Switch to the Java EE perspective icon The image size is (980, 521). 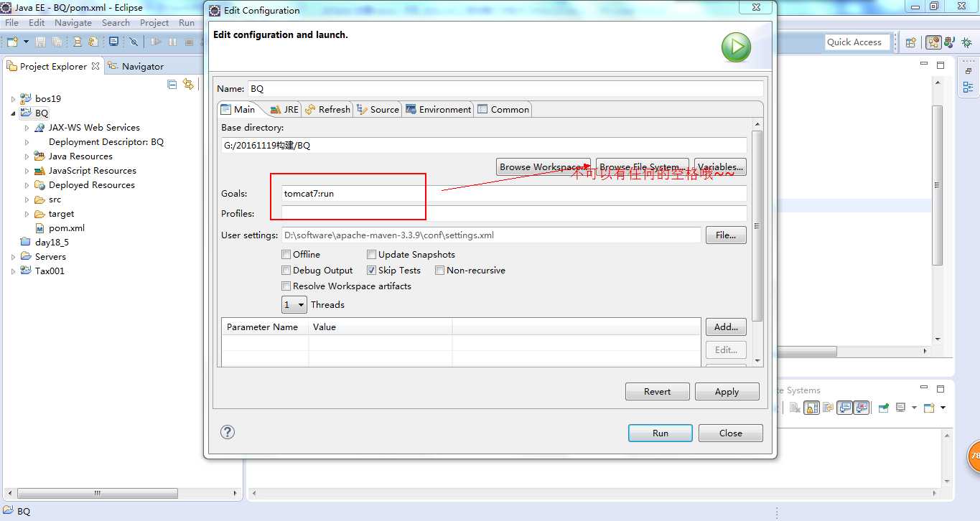[933, 42]
